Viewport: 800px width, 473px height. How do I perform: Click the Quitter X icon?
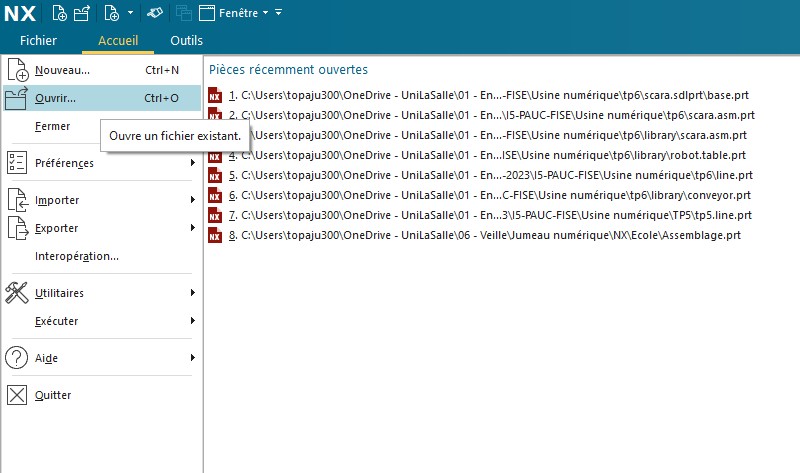[17, 395]
